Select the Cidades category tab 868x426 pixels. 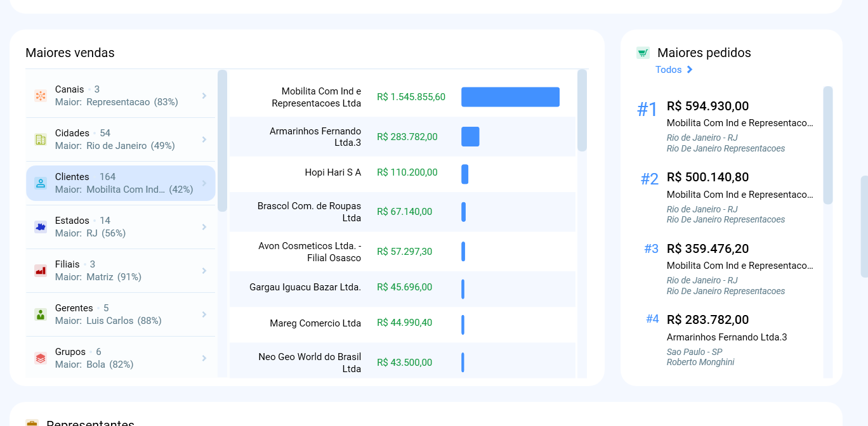121,139
